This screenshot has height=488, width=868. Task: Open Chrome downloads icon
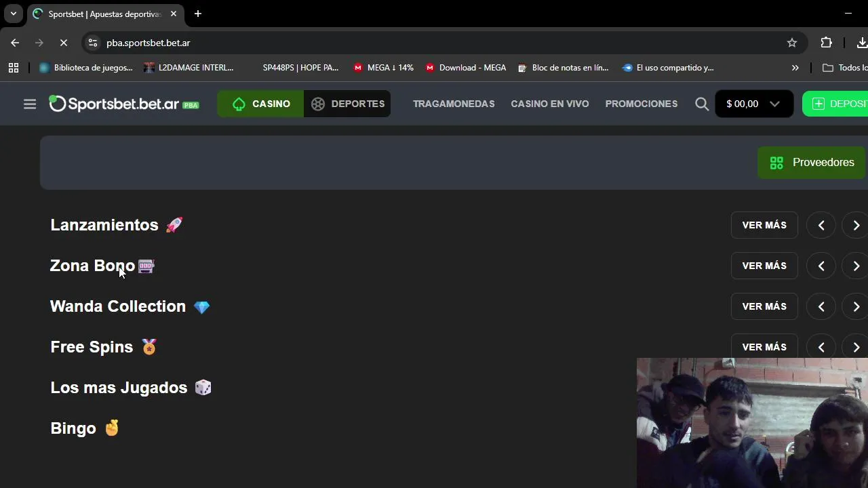click(x=862, y=43)
